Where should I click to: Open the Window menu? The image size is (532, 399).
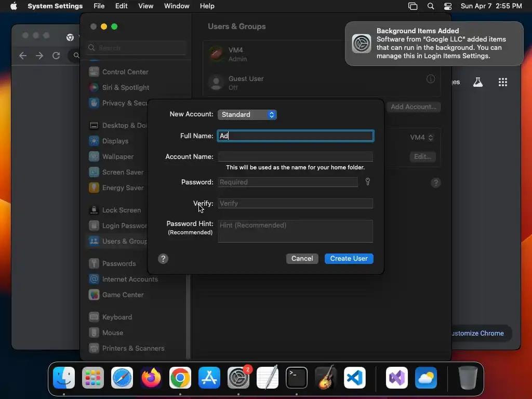(x=177, y=6)
